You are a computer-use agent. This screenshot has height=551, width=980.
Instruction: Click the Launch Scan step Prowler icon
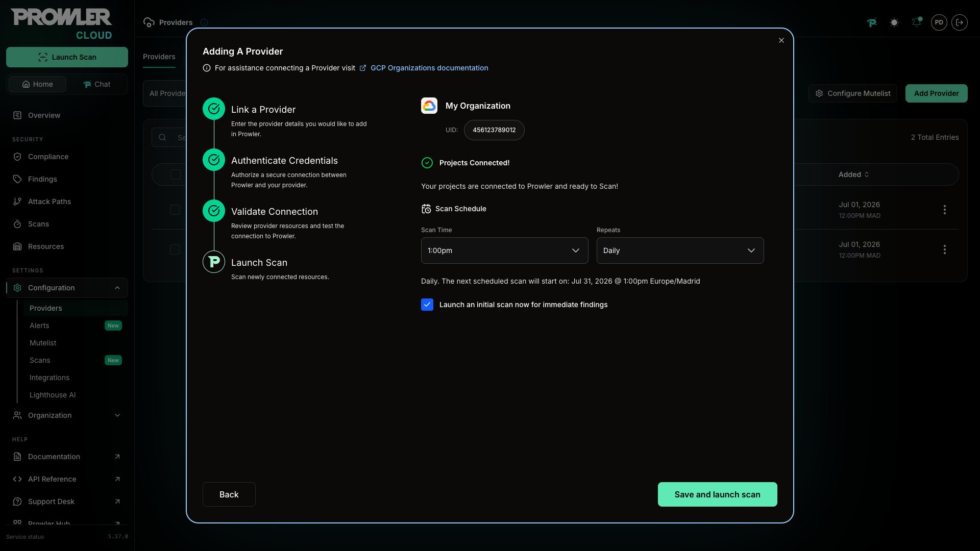click(x=214, y=262)
